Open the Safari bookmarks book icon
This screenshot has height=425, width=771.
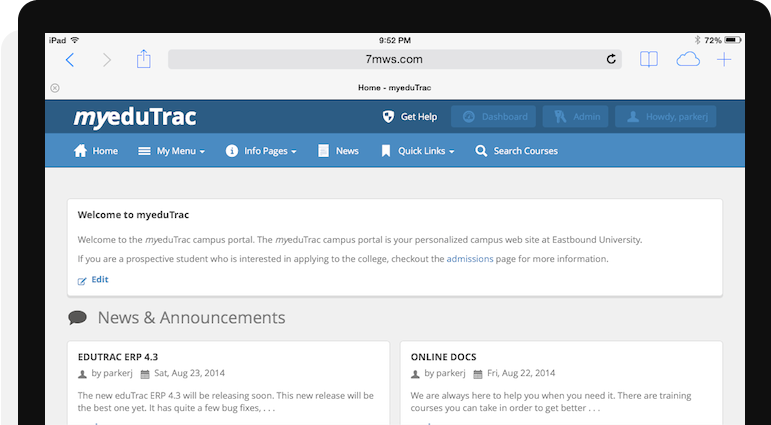(649, 60)
